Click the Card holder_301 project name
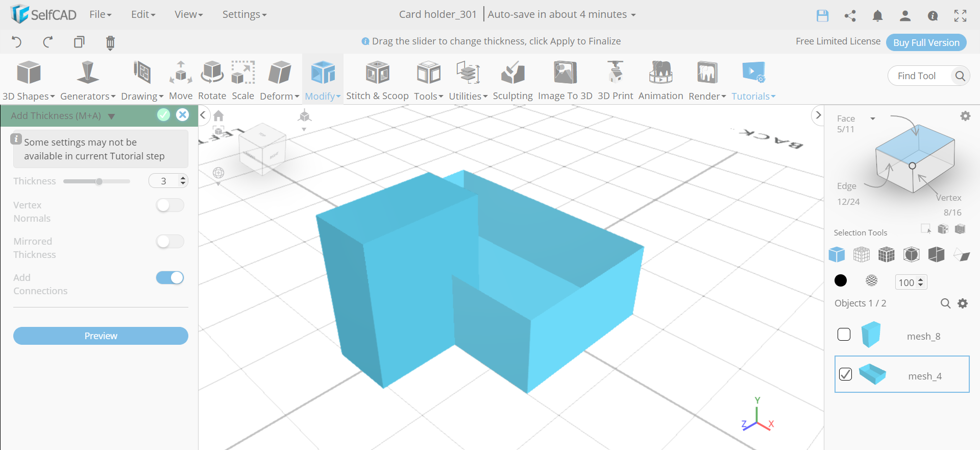 point(437,14)
